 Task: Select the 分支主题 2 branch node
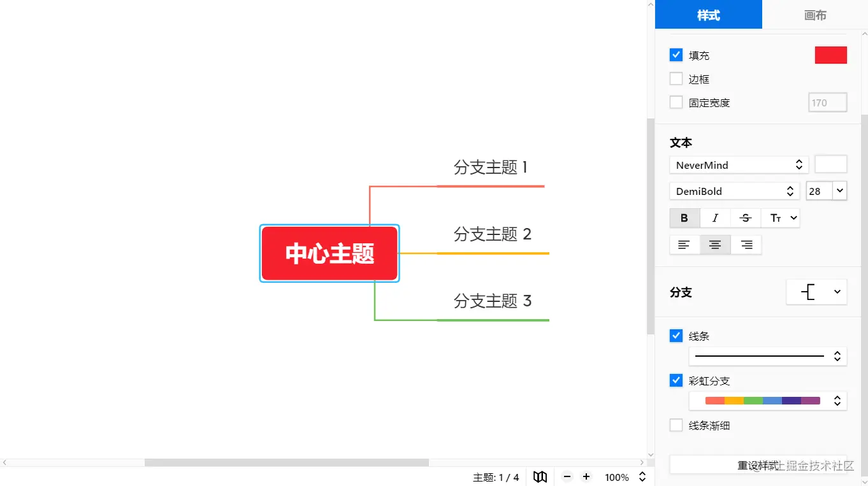click(493, 234)
